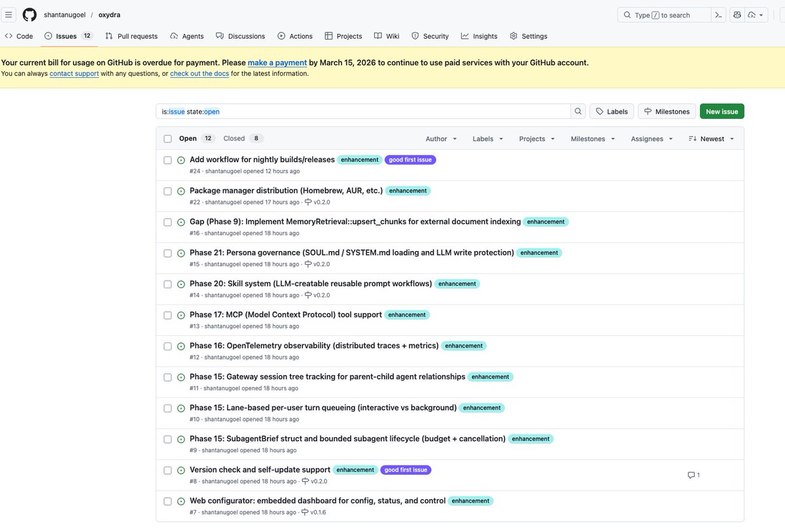Click open status icon for Phase 20 issue

pos(181,284)
